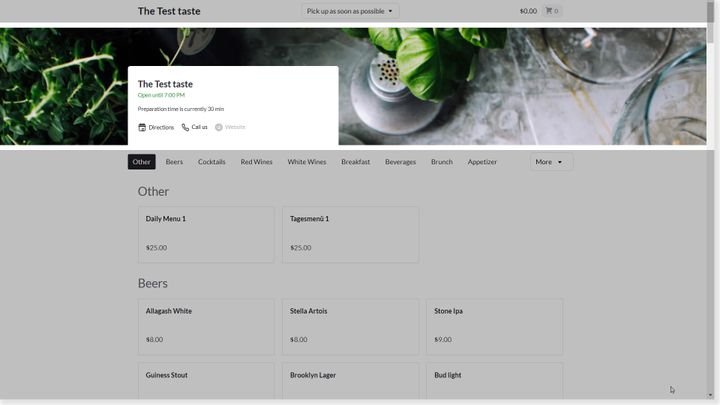Open the pickup time dropdown

point(350,11)
